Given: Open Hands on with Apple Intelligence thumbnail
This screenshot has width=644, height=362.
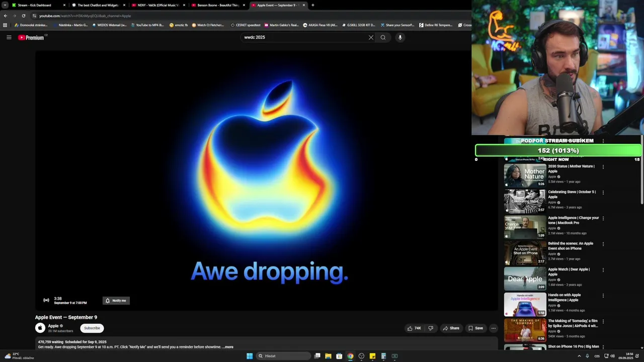Looking at the screenshot, I should 525,304.
